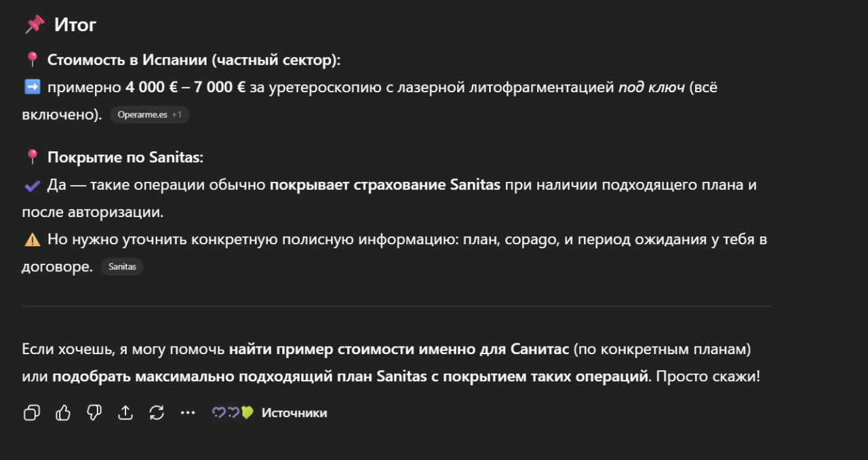Click the horizontal divider line below договоре
This screenshot has width=868, height=460.
click(396, 306)
